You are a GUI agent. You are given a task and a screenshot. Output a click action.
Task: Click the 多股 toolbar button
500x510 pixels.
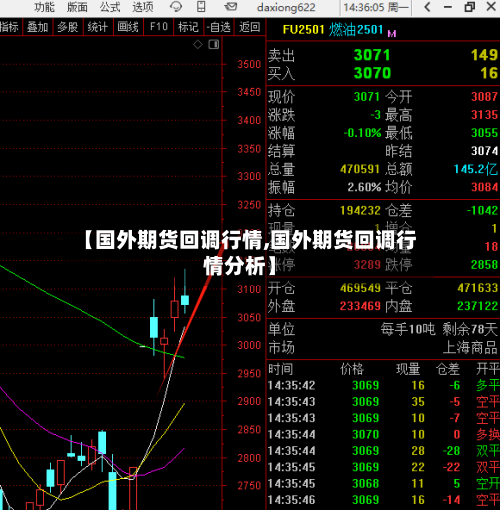tap(68, 27)
